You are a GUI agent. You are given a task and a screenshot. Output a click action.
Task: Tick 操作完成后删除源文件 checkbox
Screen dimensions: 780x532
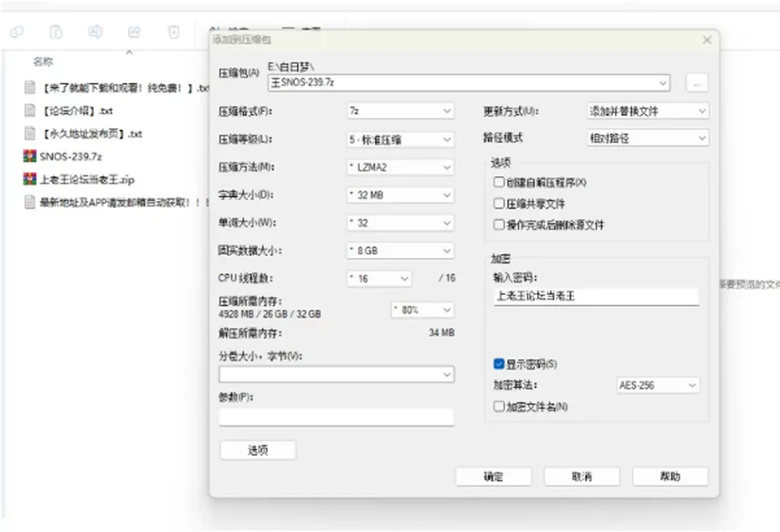tap(499, 224)
